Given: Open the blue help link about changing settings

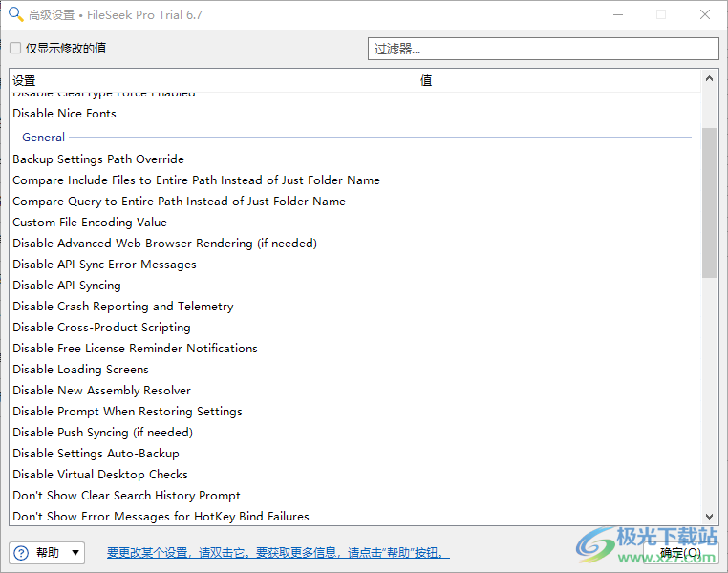Looking at the screenshot, I should (278, 553).
